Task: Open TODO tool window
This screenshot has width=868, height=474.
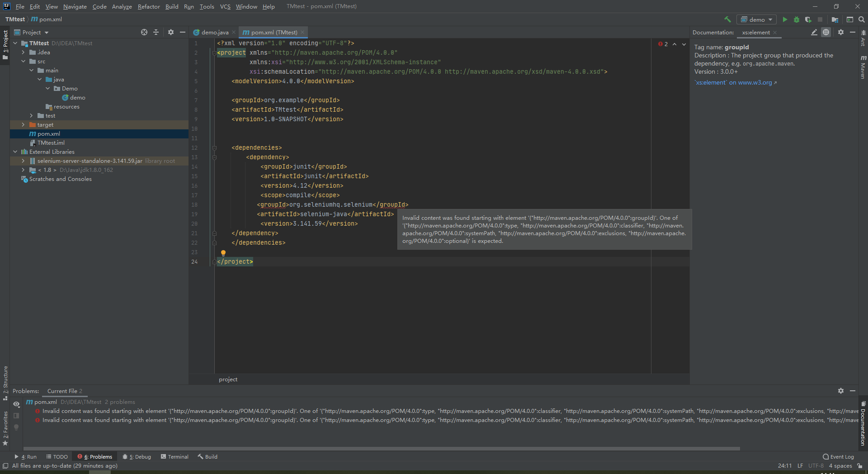Action: coord(57,456)
